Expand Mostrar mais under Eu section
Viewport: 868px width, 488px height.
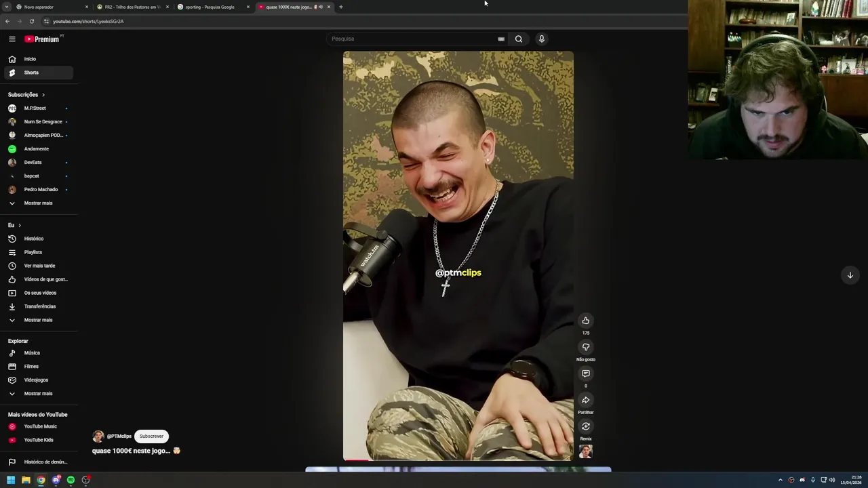[38, 320]
